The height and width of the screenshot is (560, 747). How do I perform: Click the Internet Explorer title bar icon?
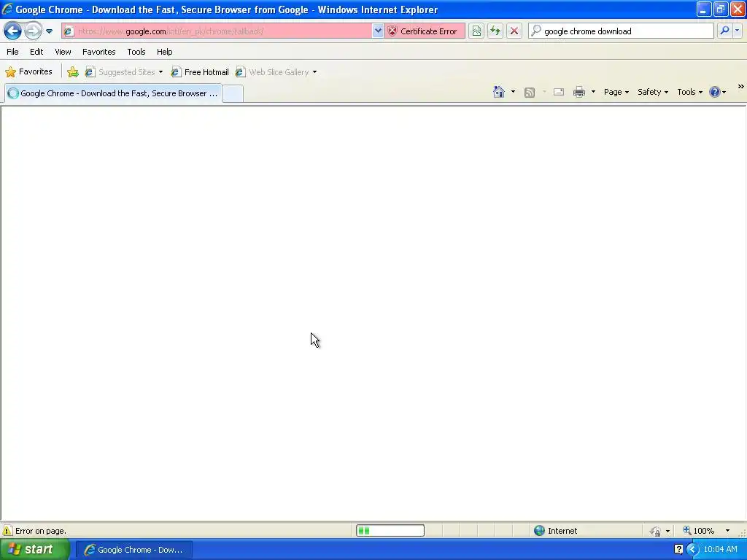[7, 9]
